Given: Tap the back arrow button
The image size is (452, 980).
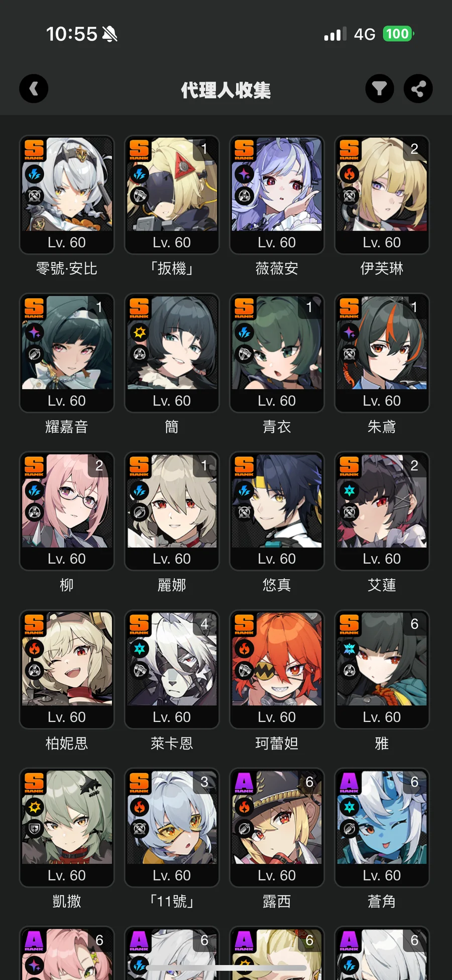Looking at the screenshot, I should click(x=34, y=89).
